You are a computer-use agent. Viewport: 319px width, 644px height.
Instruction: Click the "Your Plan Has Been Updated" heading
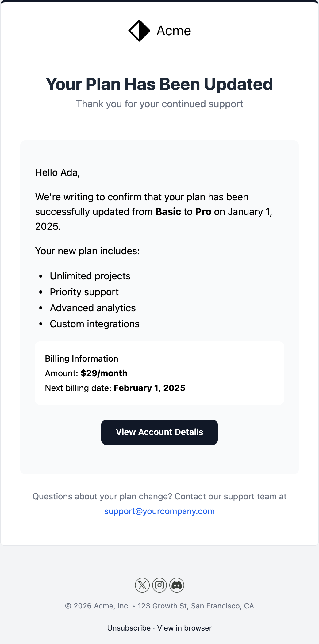[159, 84]
